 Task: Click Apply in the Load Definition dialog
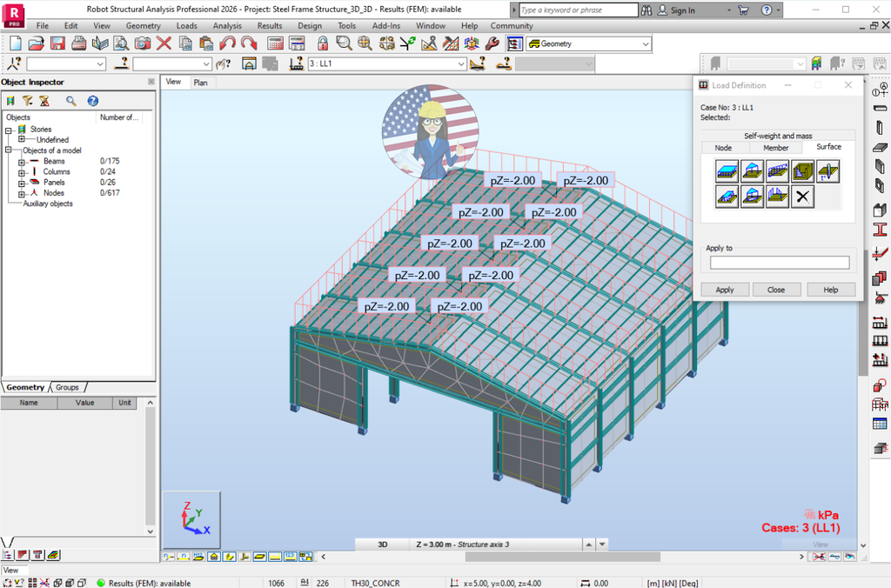click(725, 289)
